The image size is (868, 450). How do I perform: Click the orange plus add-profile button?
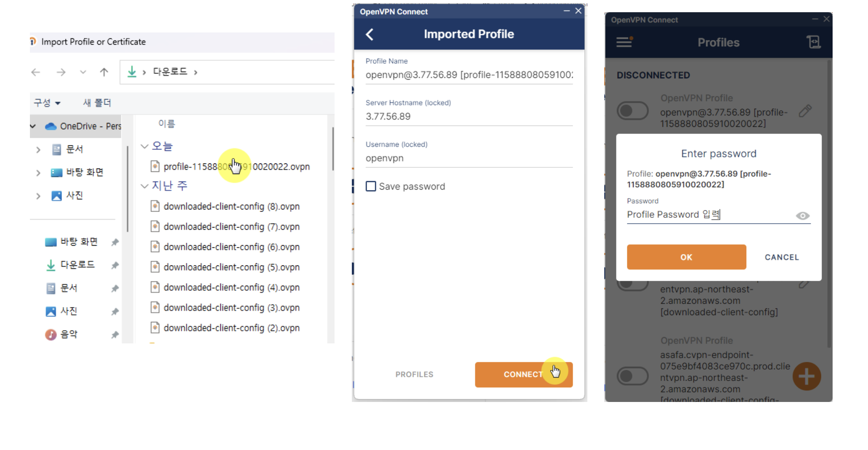[x=806, y=376]
